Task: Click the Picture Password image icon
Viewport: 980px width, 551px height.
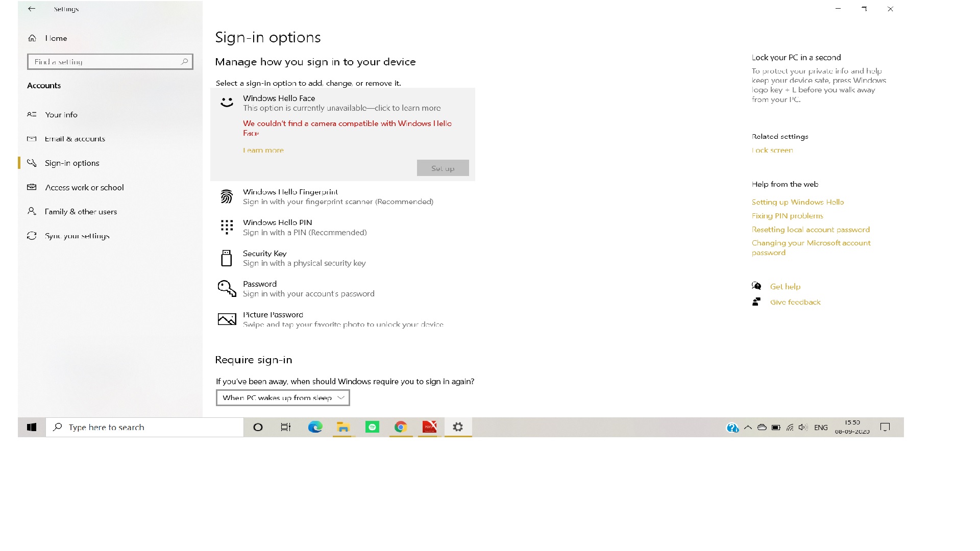Action: (227, 319)
